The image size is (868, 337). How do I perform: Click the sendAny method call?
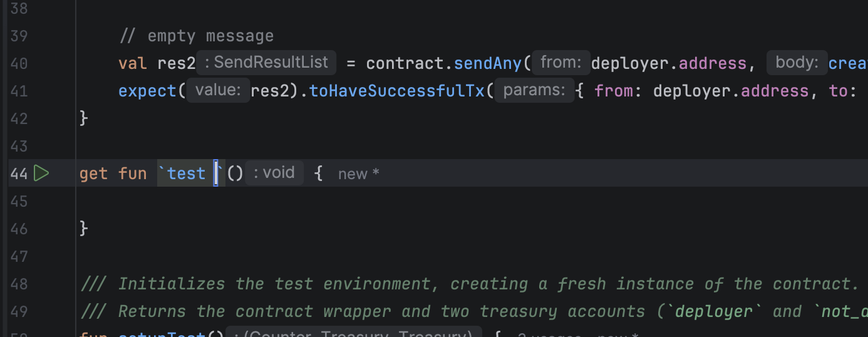point(487,63)
